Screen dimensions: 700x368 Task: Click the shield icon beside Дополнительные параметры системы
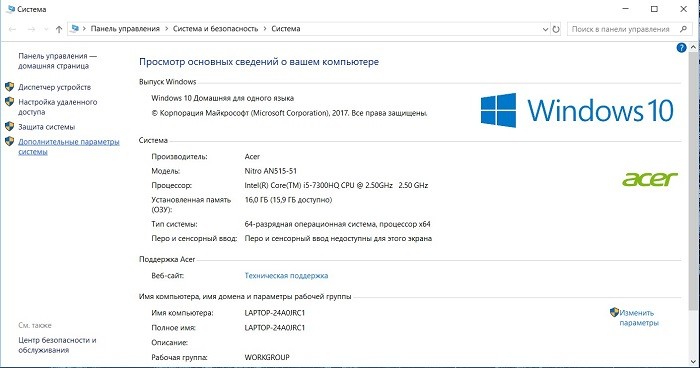[x=9, y=142]
